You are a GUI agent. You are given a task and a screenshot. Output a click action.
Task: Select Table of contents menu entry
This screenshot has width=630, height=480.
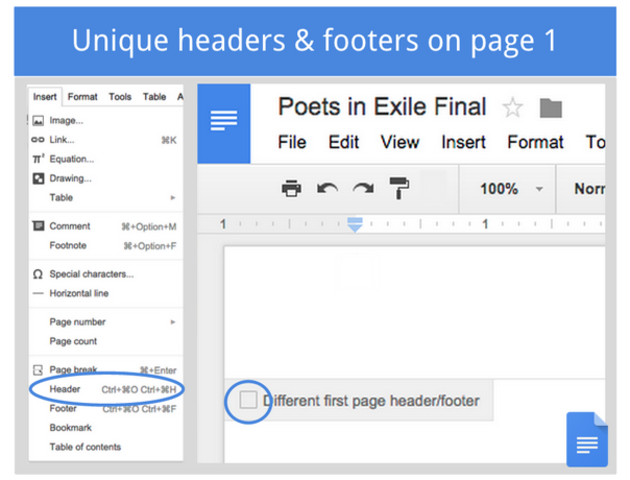[106, 447]
